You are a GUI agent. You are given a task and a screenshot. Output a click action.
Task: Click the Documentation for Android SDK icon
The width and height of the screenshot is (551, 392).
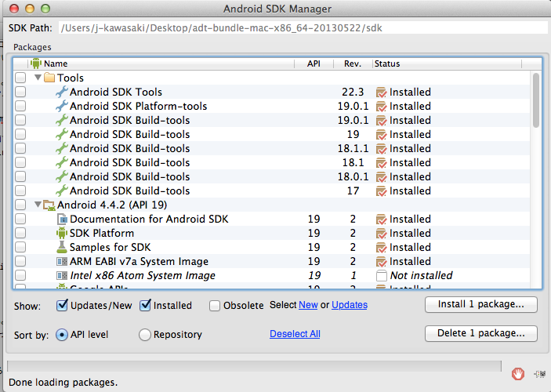pyautogui.click(x=62, y=219)
